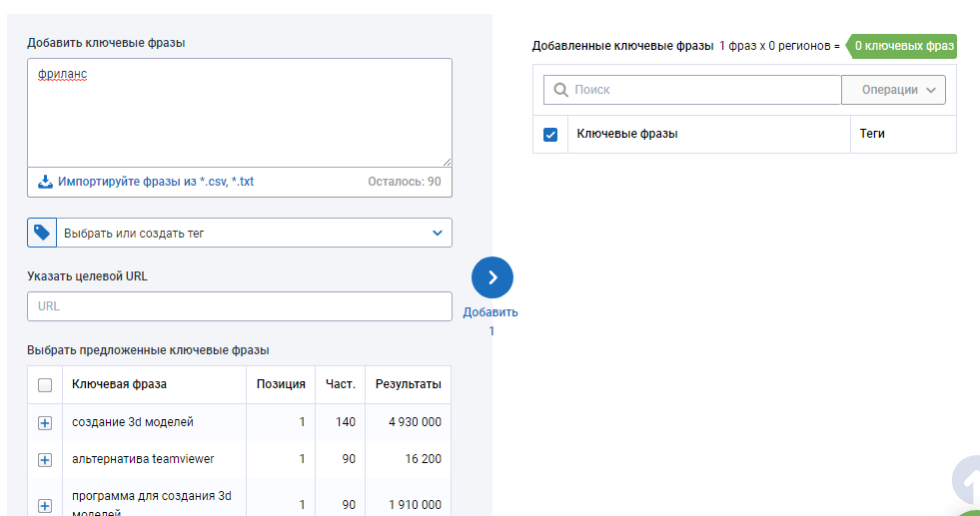Click 'Импортируйте фразы из *.csv, *.txt' link
980x516 pixels.
(156, 182)
